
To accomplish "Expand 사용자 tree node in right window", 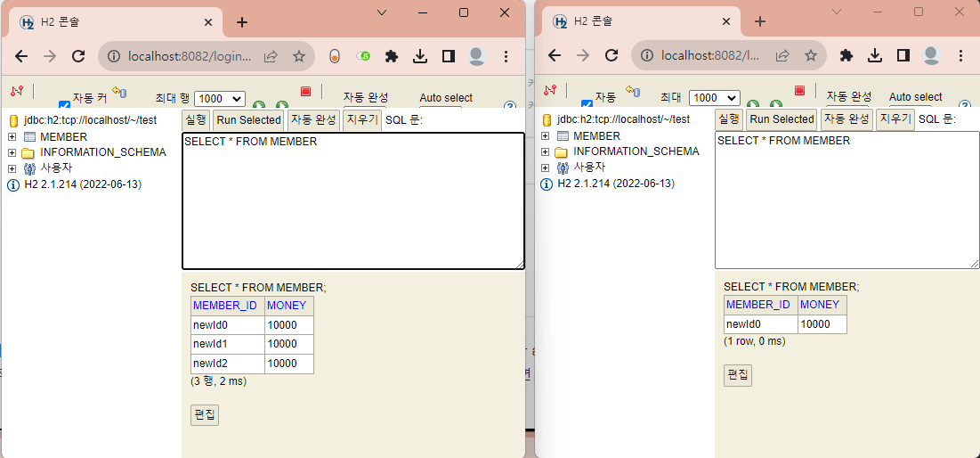I will pos(545,168).
